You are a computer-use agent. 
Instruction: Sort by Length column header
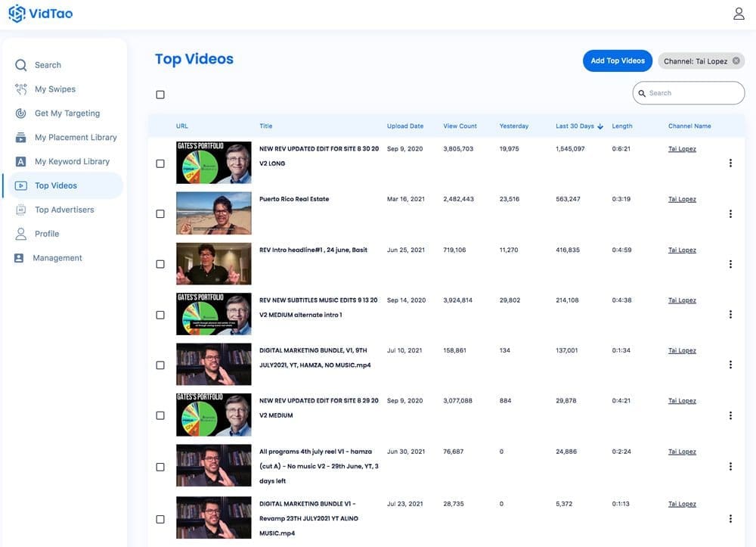point(622,126)
